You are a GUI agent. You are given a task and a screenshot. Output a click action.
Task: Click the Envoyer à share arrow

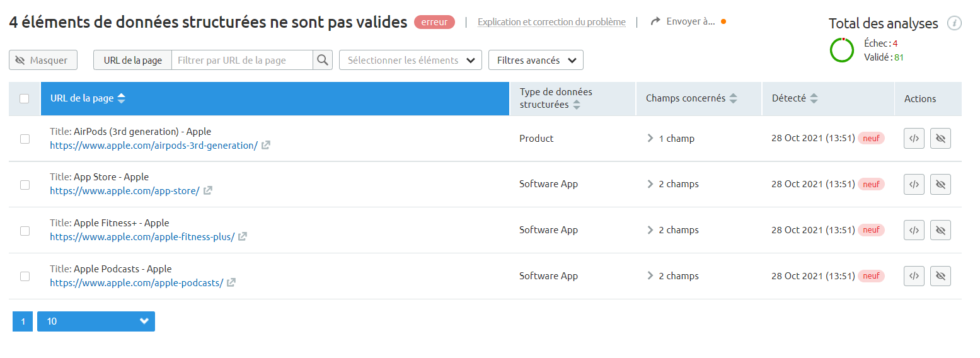655,21
